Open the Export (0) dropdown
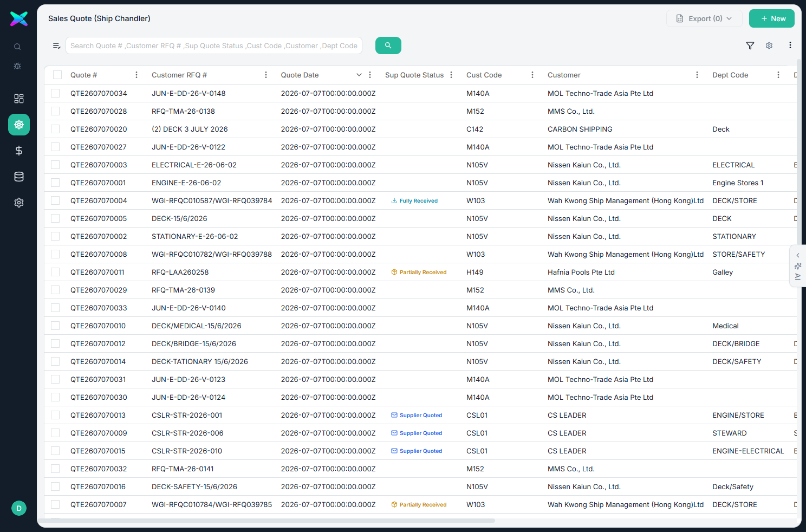The image size is (806, 532). 704,18
